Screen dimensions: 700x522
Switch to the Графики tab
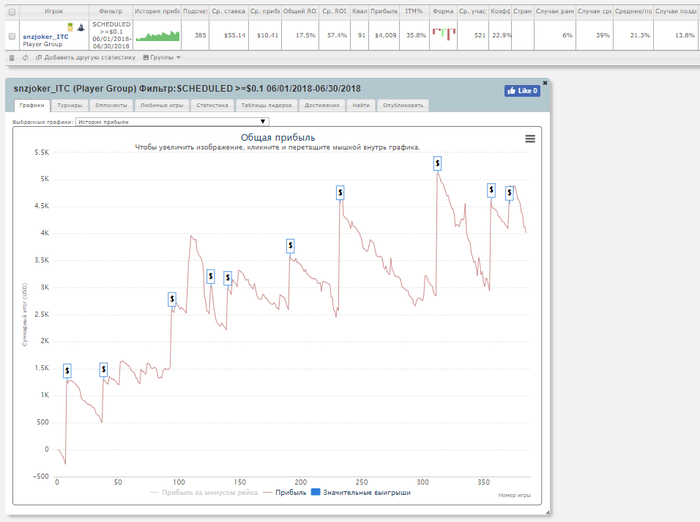click(x=32, y=105)
